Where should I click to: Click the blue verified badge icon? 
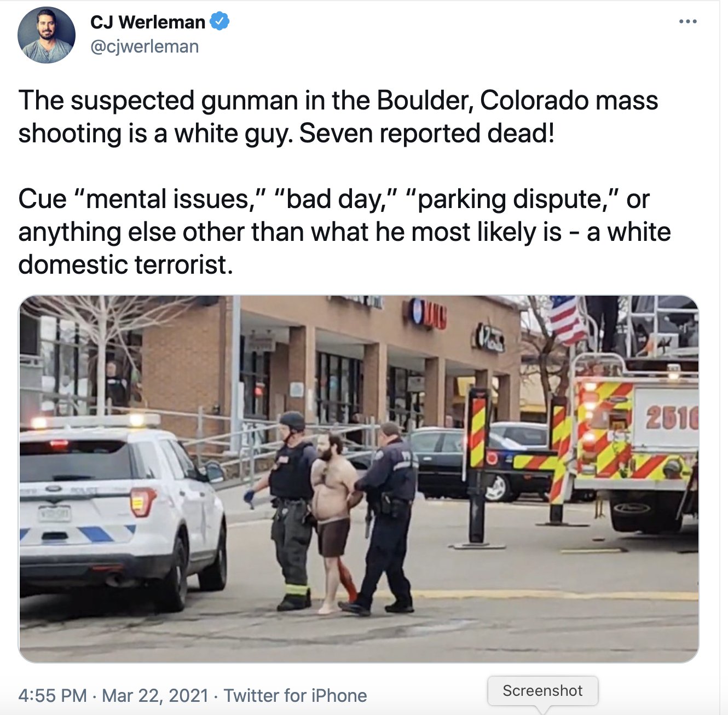(220, 22)
